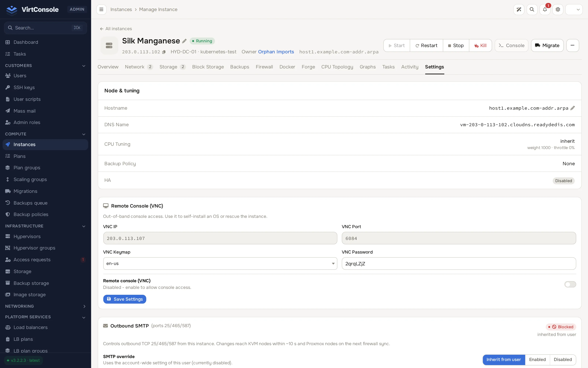Open Hypervisors in sidebar
This screenshot has width=588, height=368.
45,236
